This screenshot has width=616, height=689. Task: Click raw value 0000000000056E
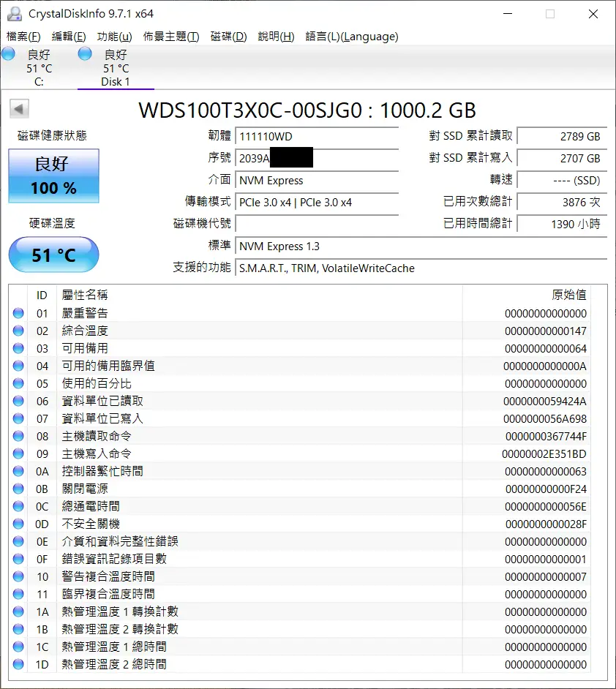tap(545, 507)
